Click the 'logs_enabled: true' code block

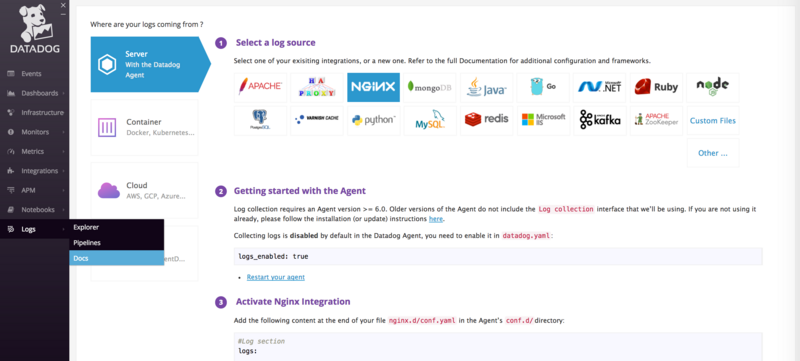point(498,256)
